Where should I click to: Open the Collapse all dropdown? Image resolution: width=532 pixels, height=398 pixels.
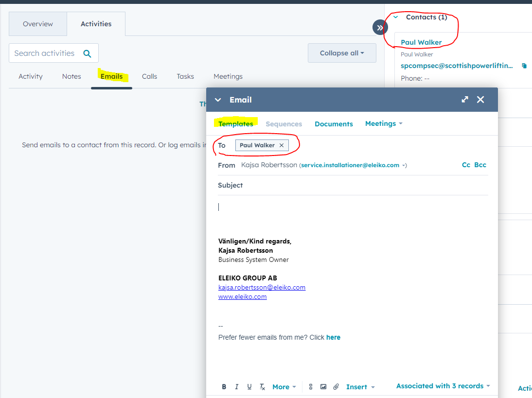342,53
